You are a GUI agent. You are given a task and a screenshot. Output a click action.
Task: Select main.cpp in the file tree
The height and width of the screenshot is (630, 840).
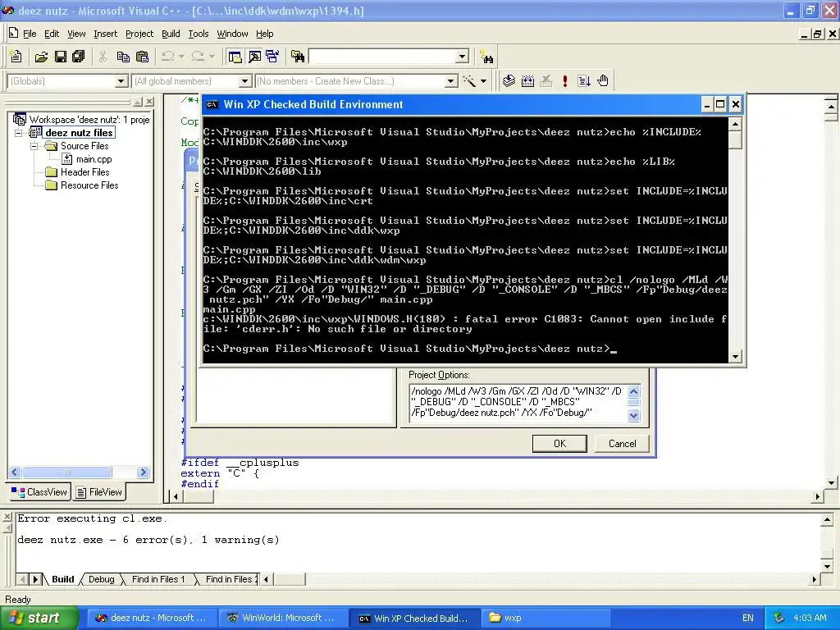click(94, 159)
